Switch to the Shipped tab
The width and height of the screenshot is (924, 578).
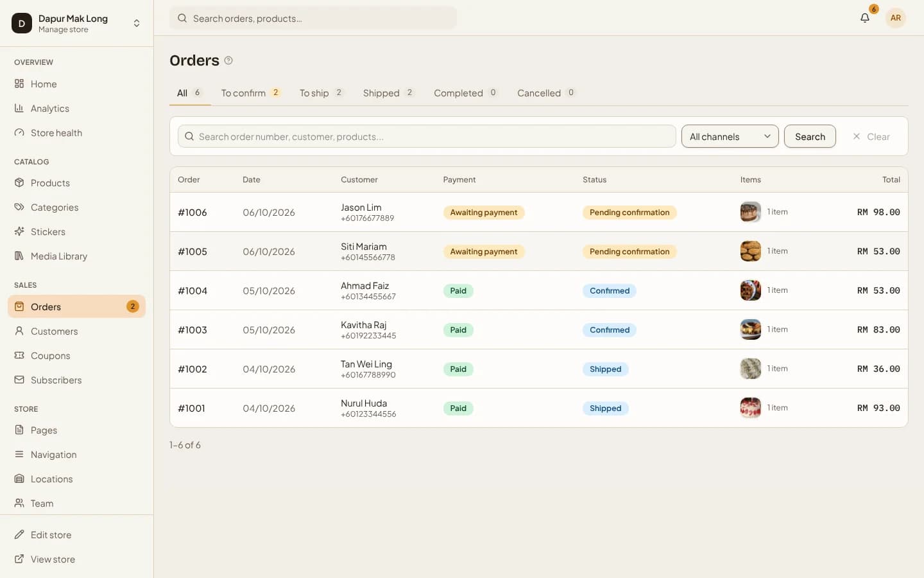click(x=389, y=93)
